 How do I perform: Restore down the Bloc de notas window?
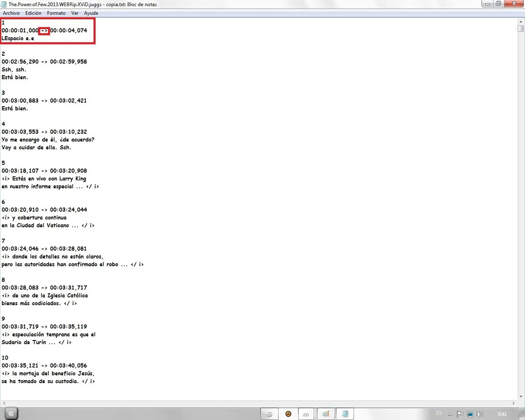click(x=498, y=4)
